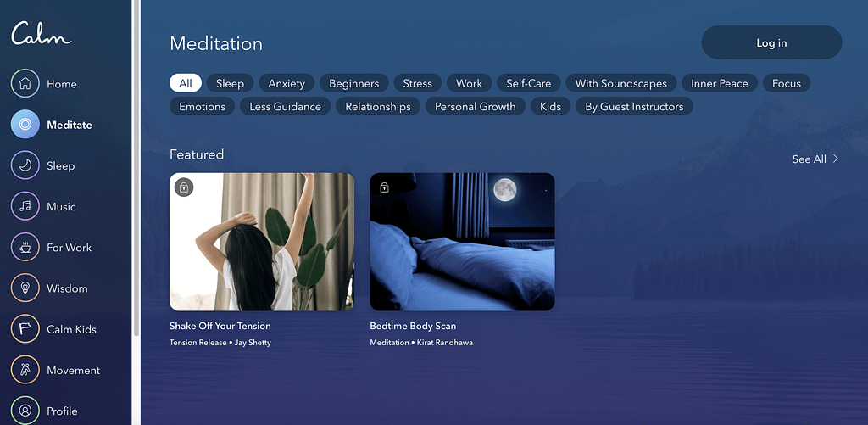Click the Featured section heading
Screen dimensions: 868x425
(x=197, y=154)
